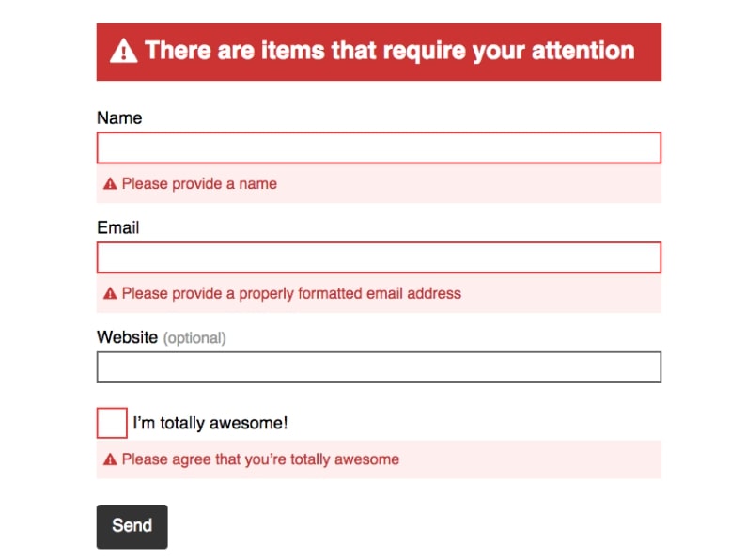Focus the Website optional field
The height and width of the screenshot is (560, 746).
[x=379, y=367]
